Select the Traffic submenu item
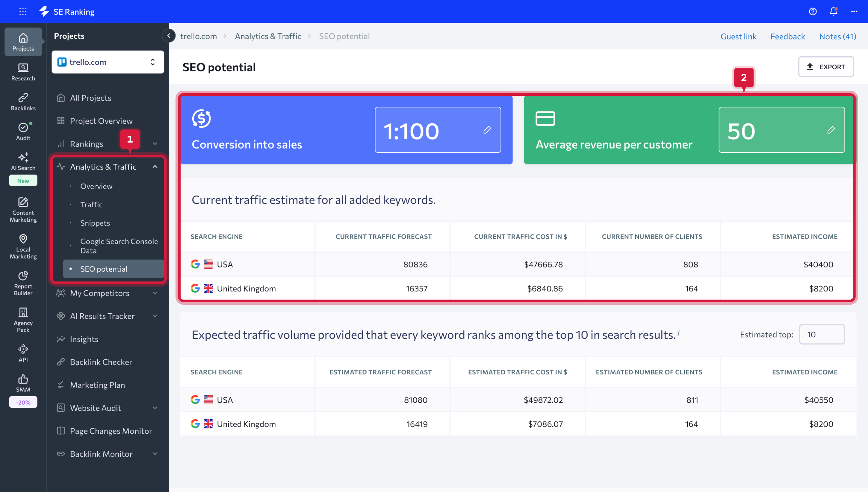868x492 pixels. click(91, 204)
